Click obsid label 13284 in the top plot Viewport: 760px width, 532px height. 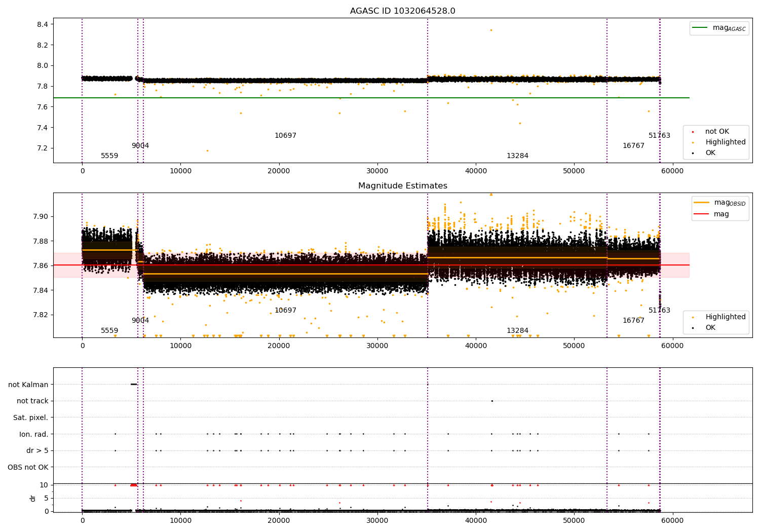[x=517, y=156]
